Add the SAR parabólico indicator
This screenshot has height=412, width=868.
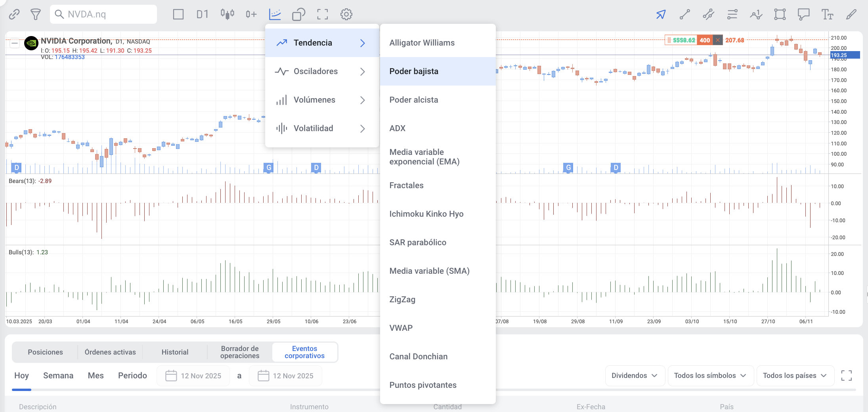[x=438, y=242]
